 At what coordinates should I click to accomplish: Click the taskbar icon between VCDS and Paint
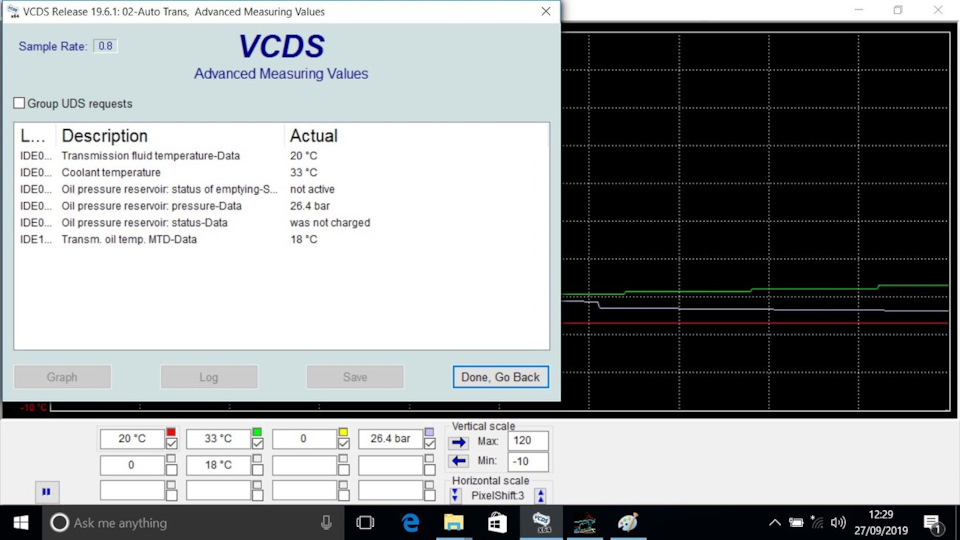pyautogui.click(x=585, y=523)
